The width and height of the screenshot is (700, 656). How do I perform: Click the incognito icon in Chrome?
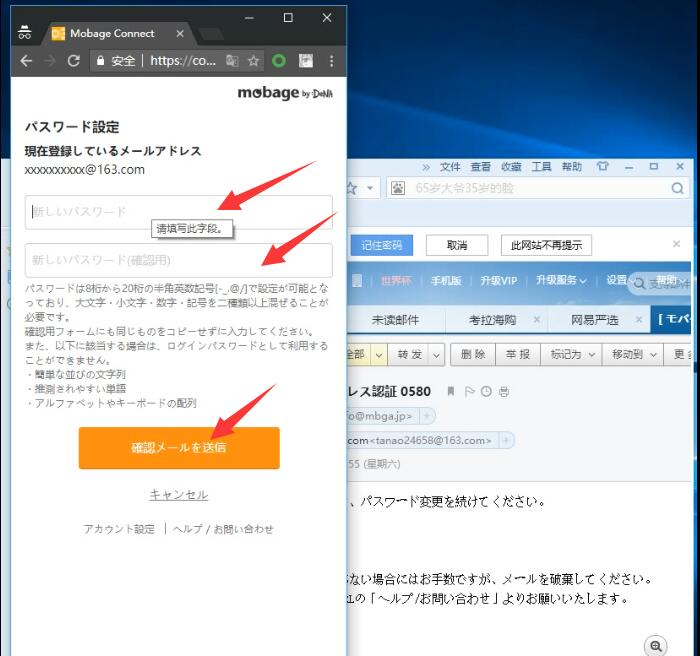click(x=25, y=33)
